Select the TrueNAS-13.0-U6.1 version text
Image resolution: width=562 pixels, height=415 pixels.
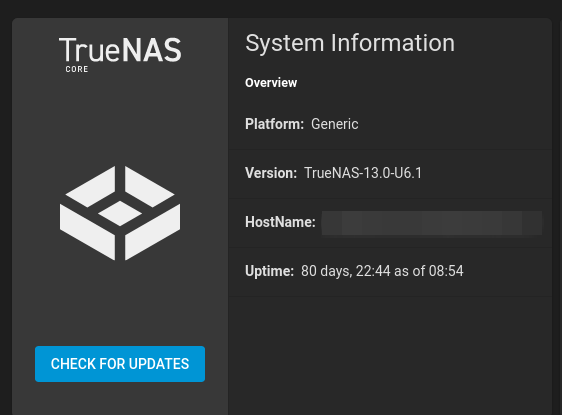coord(363,173)
